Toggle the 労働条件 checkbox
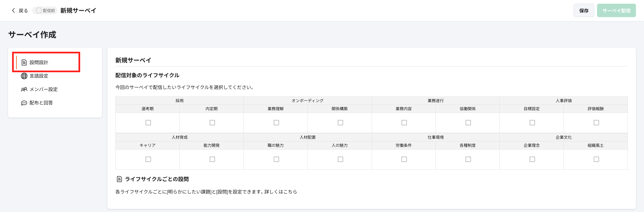This screenshot has width=644, height=212. (404, 159)
